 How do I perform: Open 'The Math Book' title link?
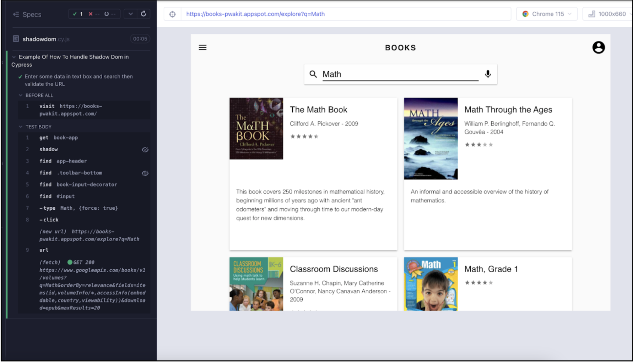tap(318, 110)
